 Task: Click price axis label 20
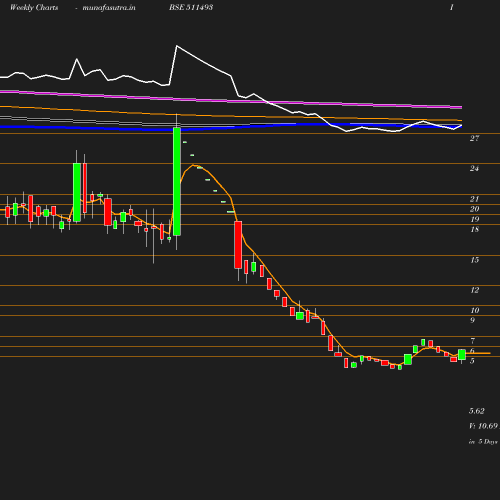click(474, 209)
